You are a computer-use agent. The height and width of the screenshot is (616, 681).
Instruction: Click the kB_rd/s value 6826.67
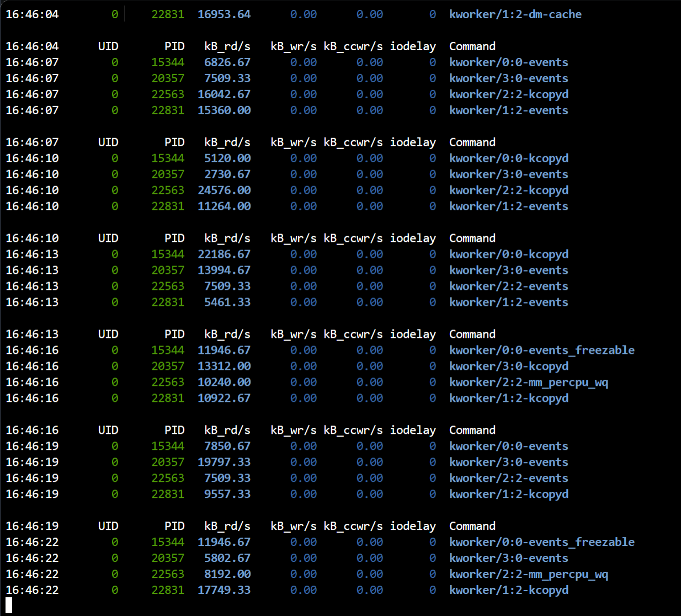pos(227,62)
